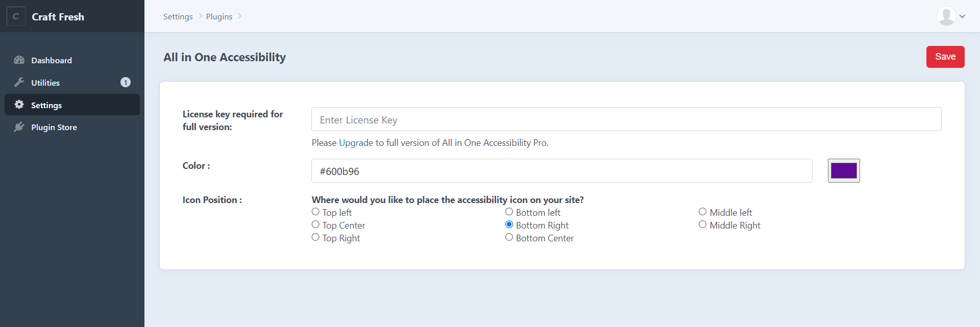Click the Utilities wrench icon

tap(19, 82)
